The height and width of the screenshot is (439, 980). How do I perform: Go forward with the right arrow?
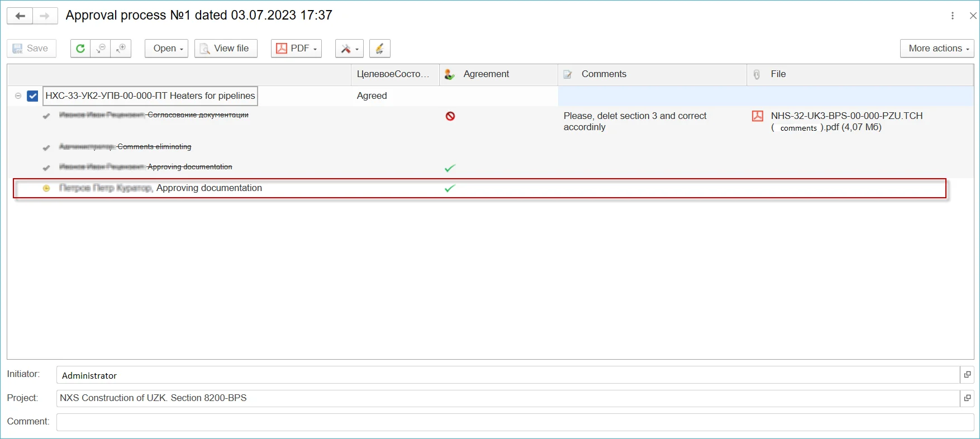[x=45, y=16]
